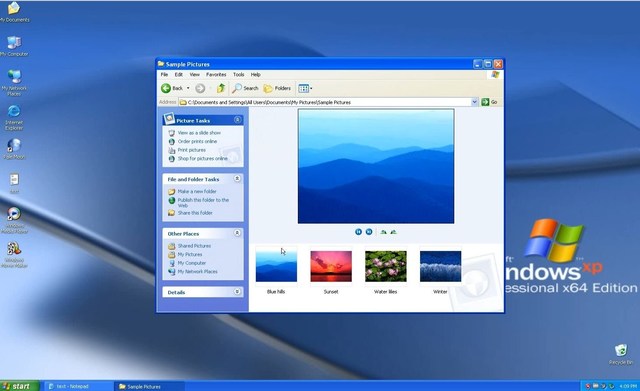640x391 pixels.
Task: Go to My Network Places in Other Places
Action: click(197, 271)
